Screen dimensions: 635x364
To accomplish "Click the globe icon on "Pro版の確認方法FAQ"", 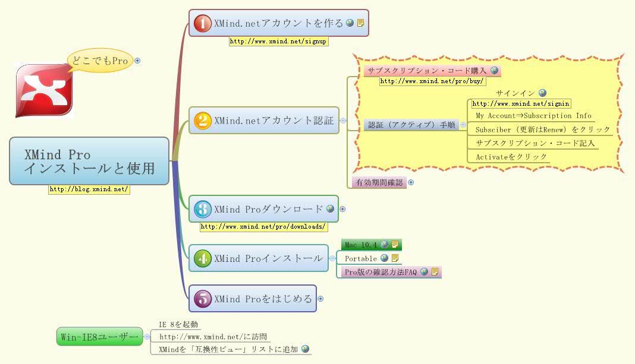I will [424, 271].
